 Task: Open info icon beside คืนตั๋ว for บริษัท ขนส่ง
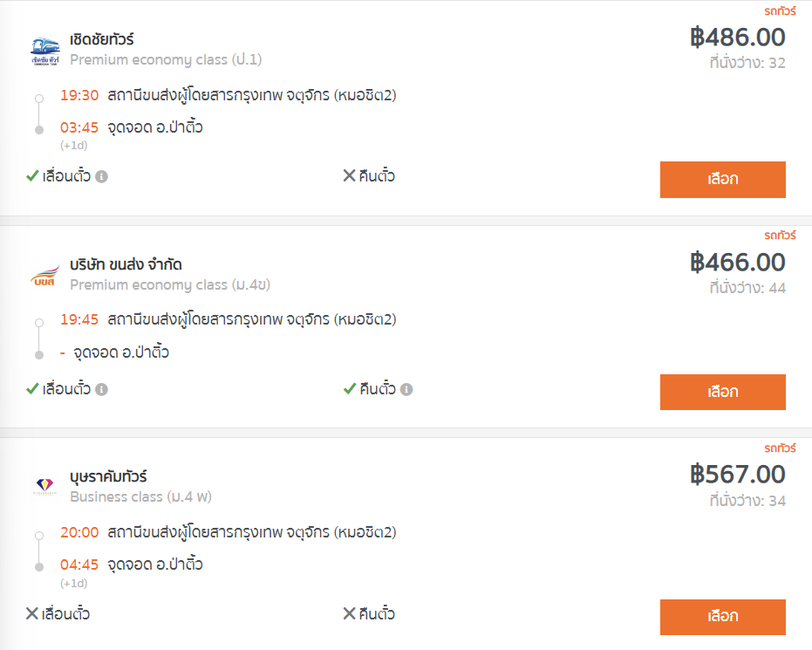(406, 389)
